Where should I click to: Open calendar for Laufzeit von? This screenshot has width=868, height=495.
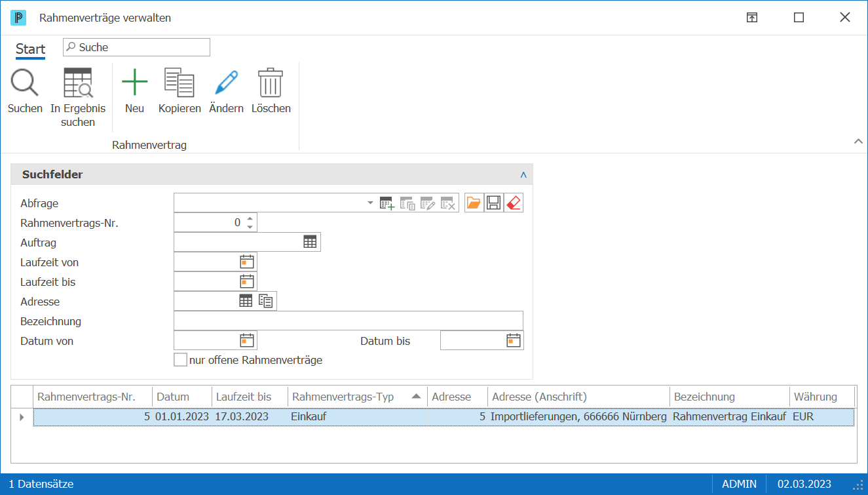pos(247,262)
